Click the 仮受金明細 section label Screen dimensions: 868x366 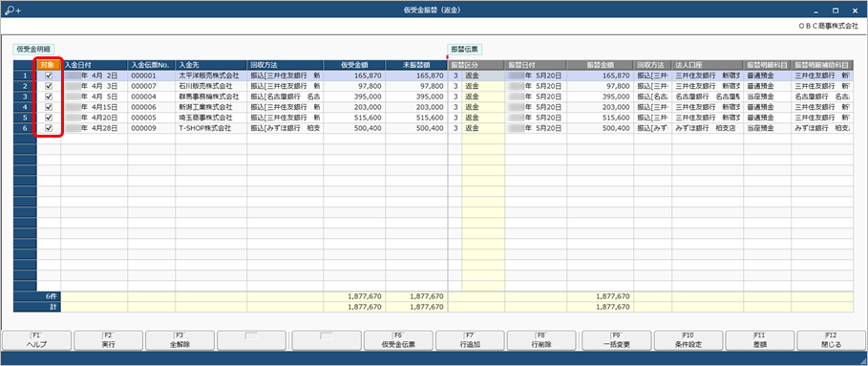(33, 49)
